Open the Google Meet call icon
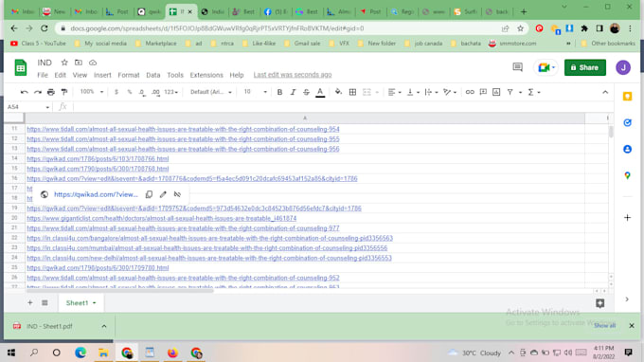The image size is (644, 362). coord(546,67)
